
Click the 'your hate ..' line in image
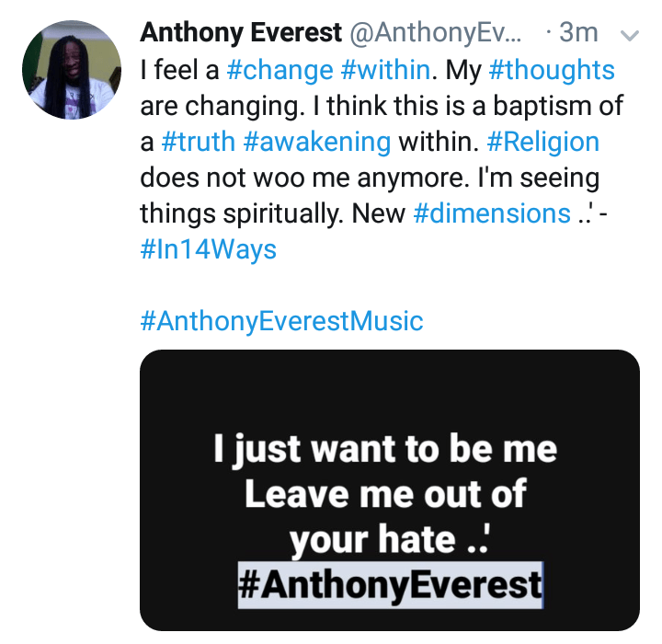pyautogui.click(x=390, y=540)
